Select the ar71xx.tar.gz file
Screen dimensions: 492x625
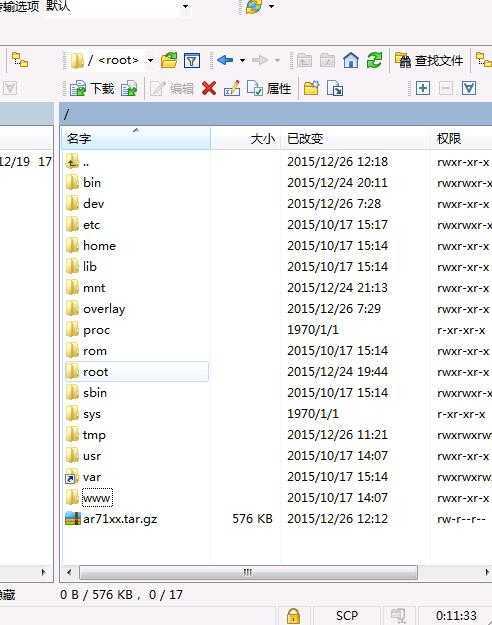click(x=120, y=519)
